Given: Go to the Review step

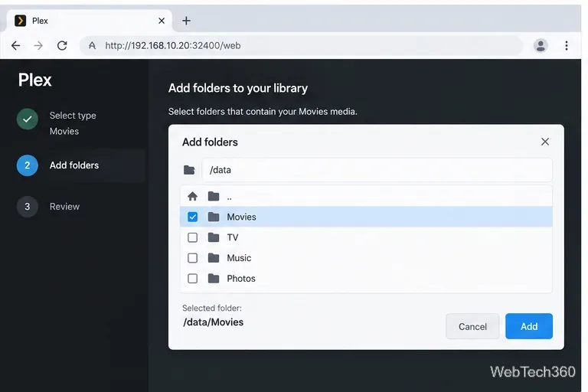Looking at the screenshot, I should pos(64,207).
